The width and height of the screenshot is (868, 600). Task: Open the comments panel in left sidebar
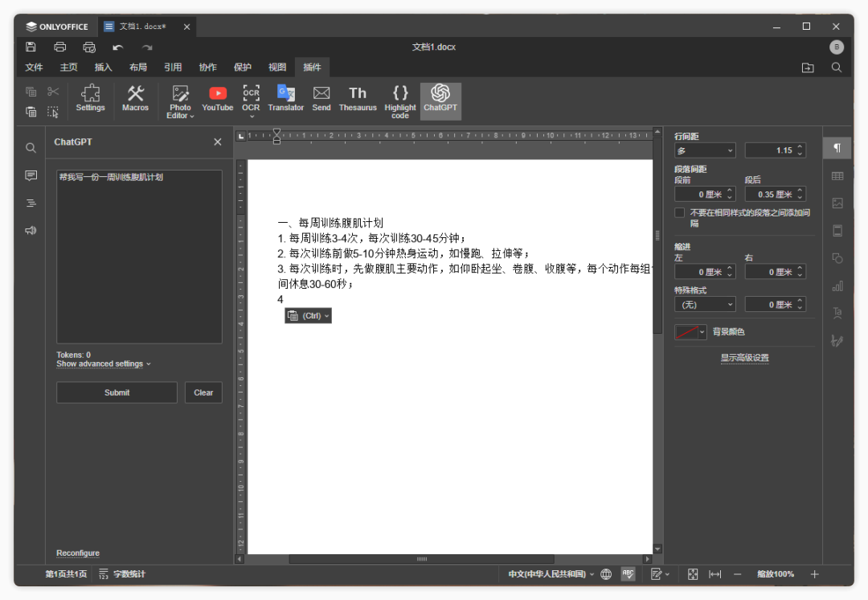tap(31, 175)
